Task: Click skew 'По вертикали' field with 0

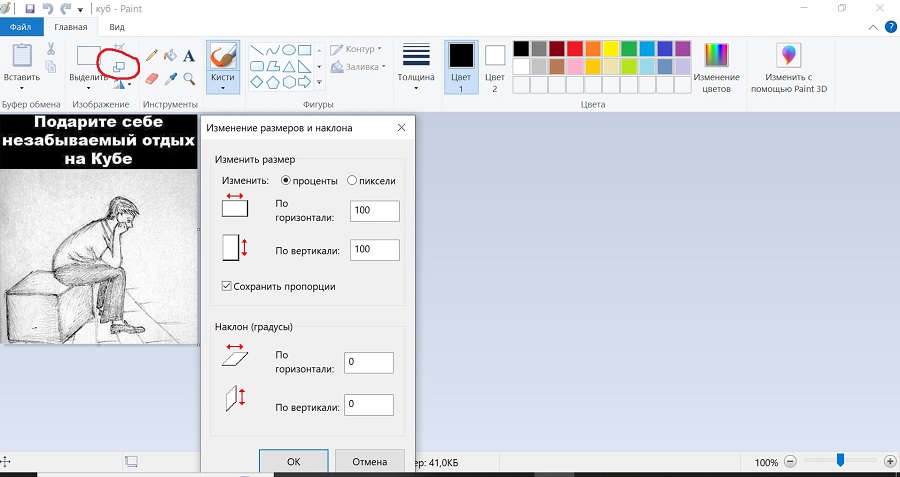Action: point(369,405)
